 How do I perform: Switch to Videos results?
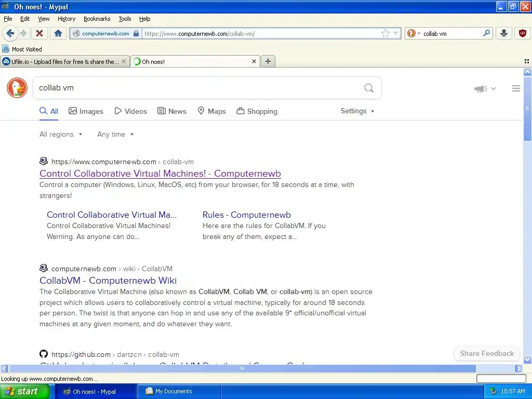(130, 111)
